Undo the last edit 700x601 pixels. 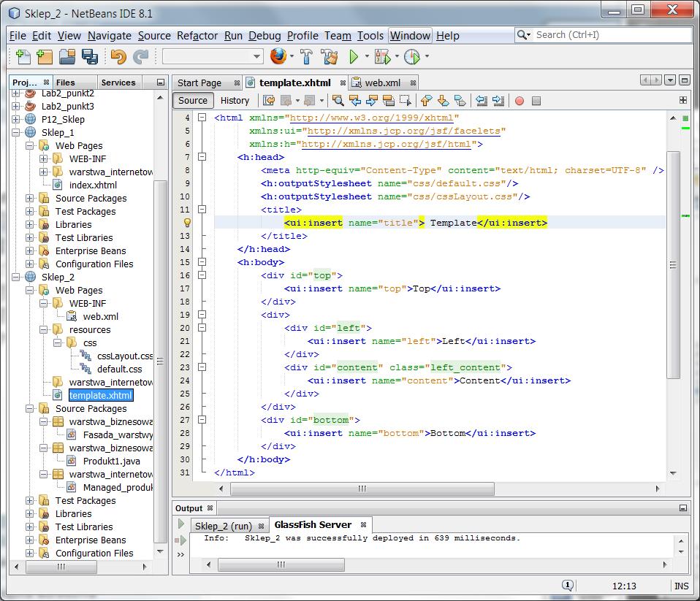point(118,57)
